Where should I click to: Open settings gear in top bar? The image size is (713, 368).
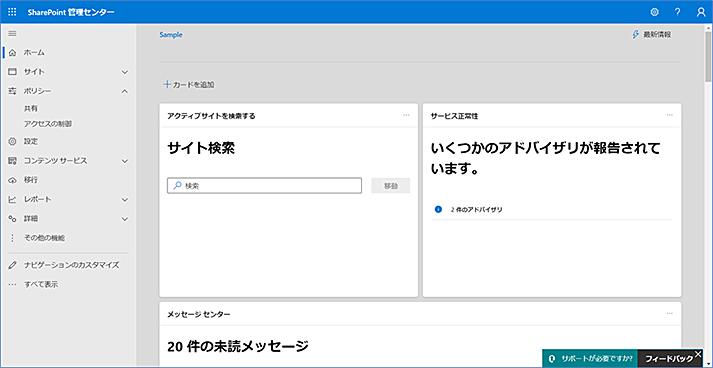click(x=654, y=12)
